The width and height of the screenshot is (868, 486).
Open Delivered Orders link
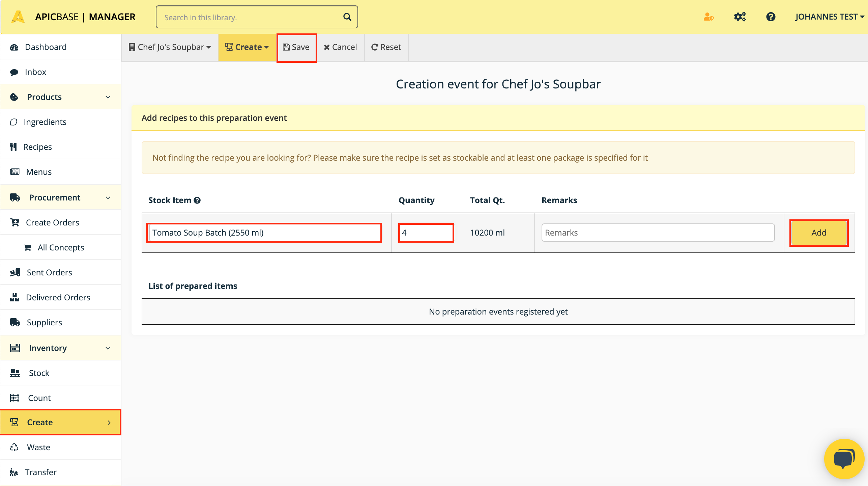click(61, 298)
